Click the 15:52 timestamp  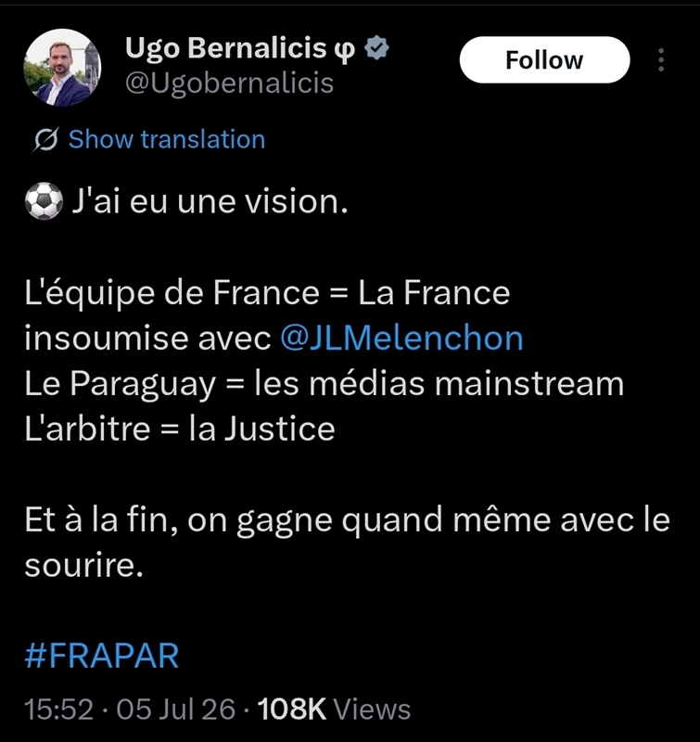[58, 710]
